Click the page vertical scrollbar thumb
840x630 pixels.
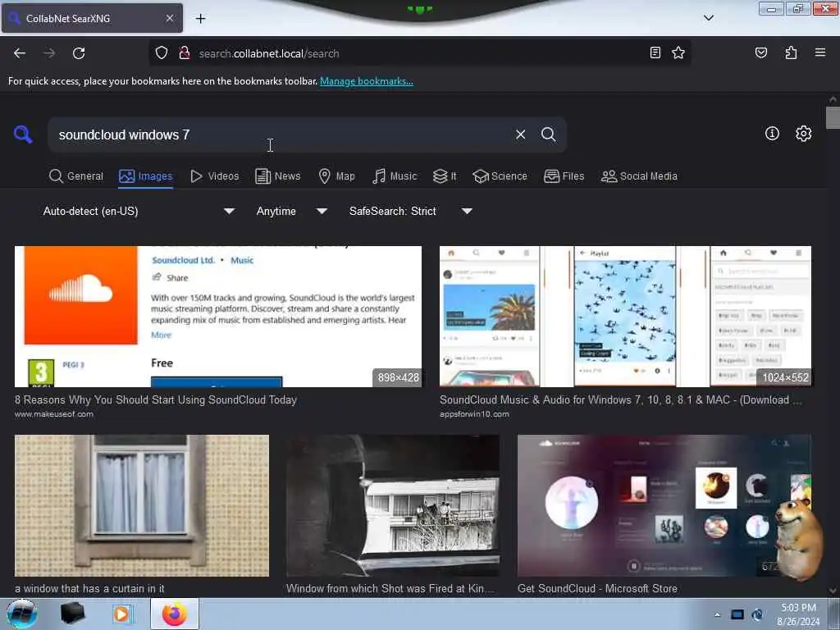click(833, 118)
